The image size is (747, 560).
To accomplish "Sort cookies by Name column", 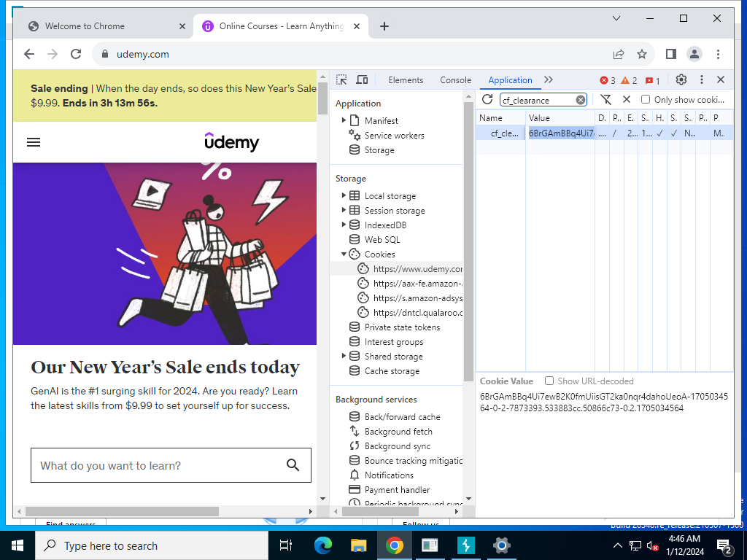I will pos(500,117).
